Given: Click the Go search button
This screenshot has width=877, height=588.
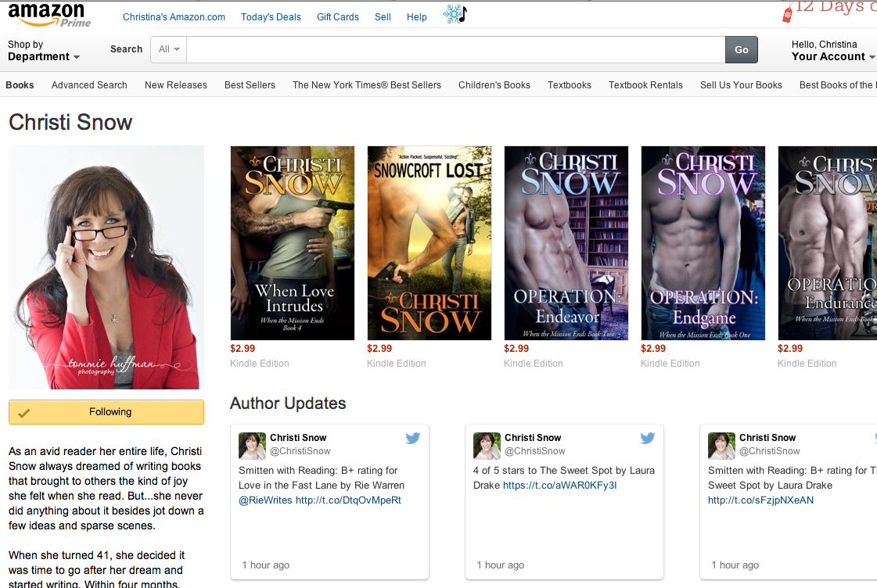Looking at the screenshot, I should pos(742,50).
